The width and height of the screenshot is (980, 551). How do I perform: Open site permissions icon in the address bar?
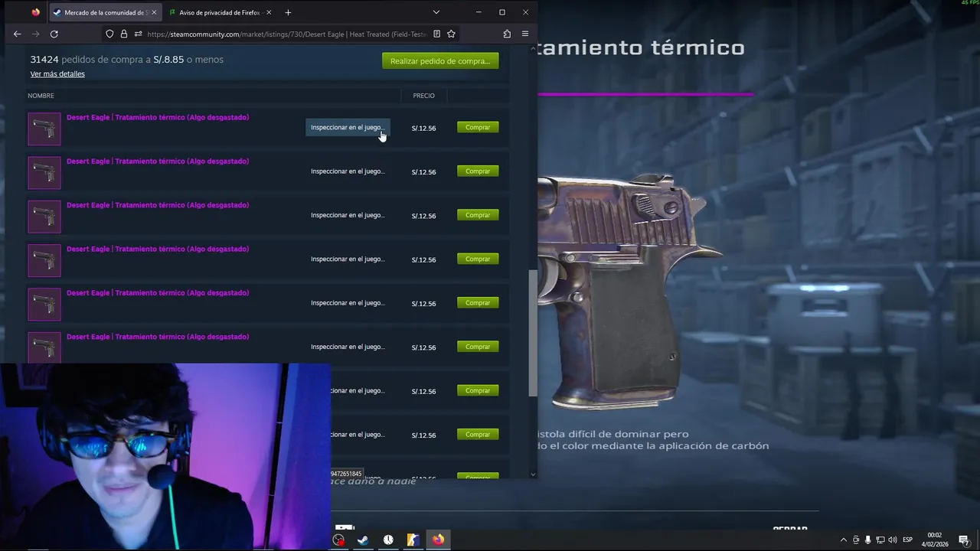click(x=138, y=34)
